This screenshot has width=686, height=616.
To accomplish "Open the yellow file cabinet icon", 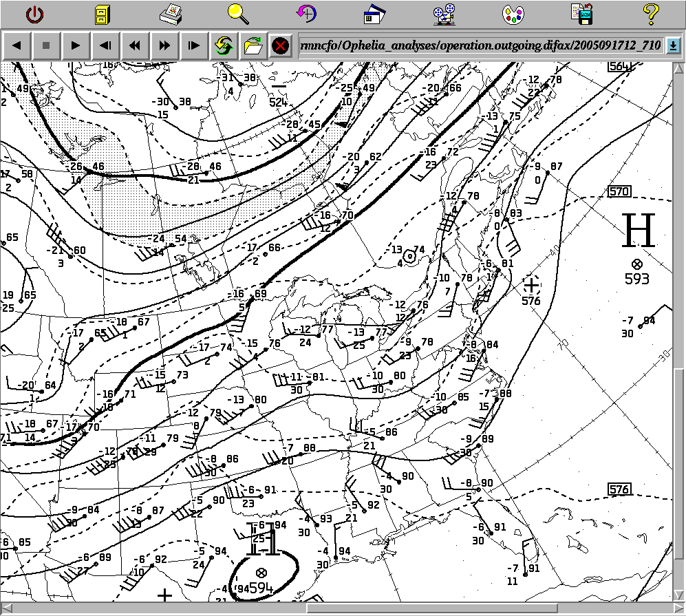I will coord(102,14).
